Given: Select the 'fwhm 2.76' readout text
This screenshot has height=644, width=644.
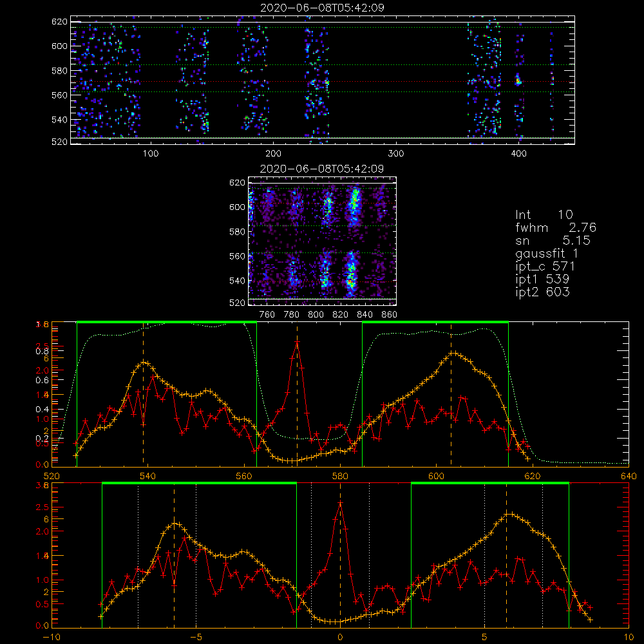Looking at the screenshot, I should (x=556, y=227).
